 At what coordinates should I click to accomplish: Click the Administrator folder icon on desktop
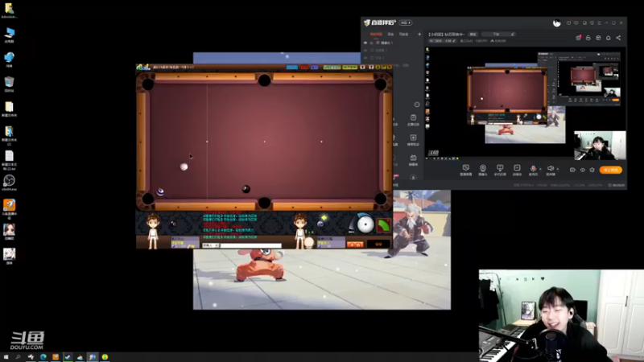[x=9, y=9]
